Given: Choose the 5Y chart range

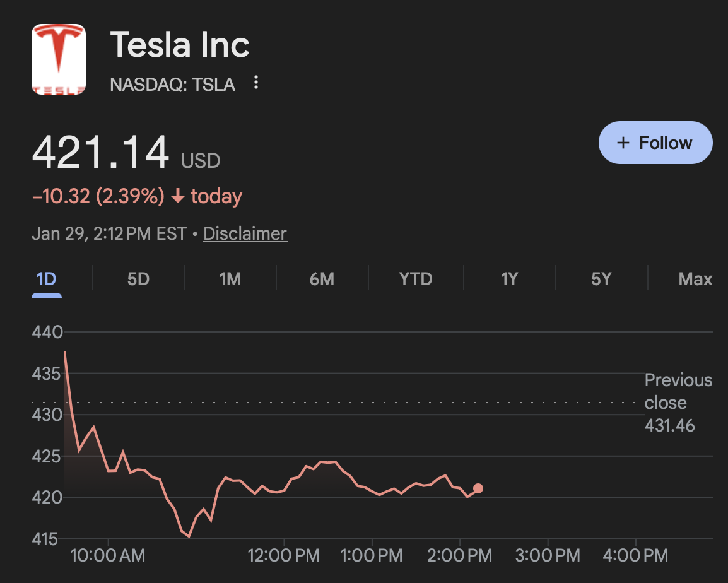Looking at the screenshot, I should (x=601, y=279).
